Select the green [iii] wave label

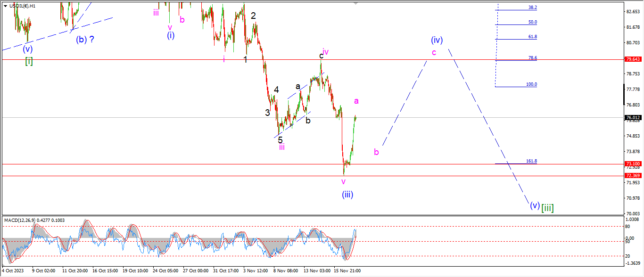(547, 207)
